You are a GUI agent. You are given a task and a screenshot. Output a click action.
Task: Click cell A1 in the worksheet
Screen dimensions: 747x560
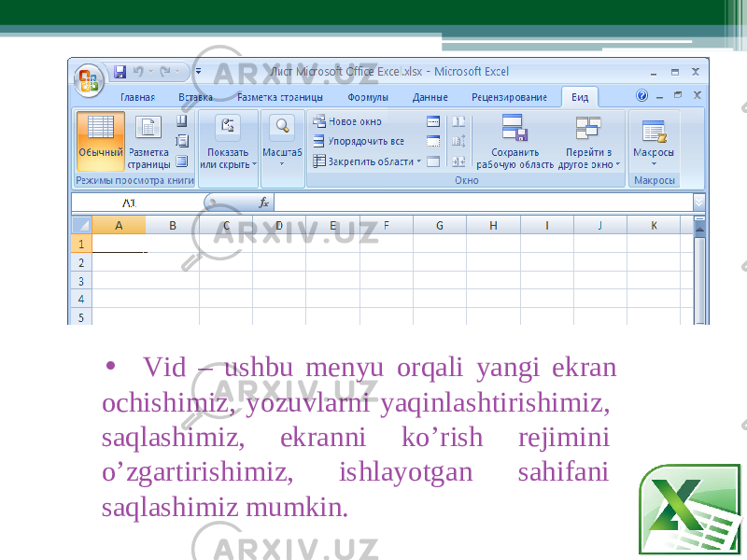(x=119, y=244)
